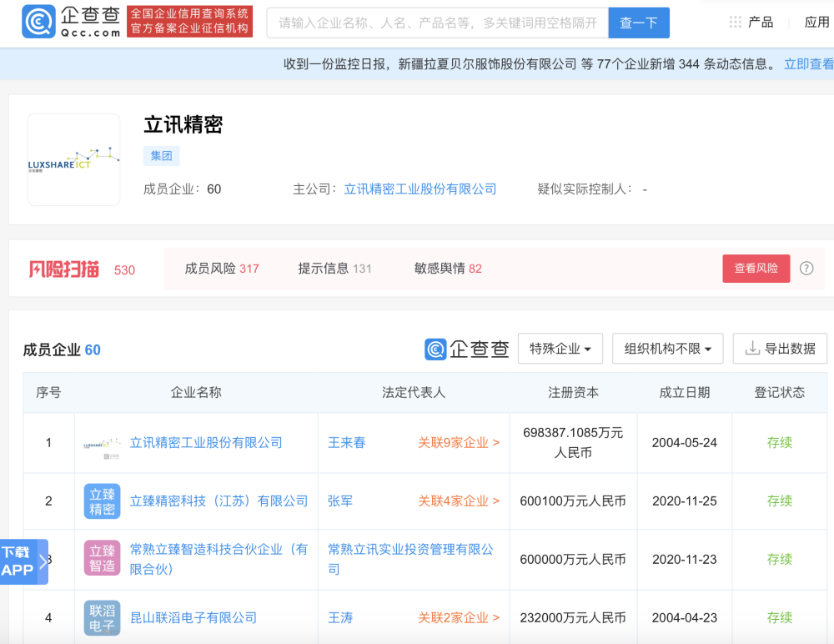Open 立即查看 monitoring report link

809,64
